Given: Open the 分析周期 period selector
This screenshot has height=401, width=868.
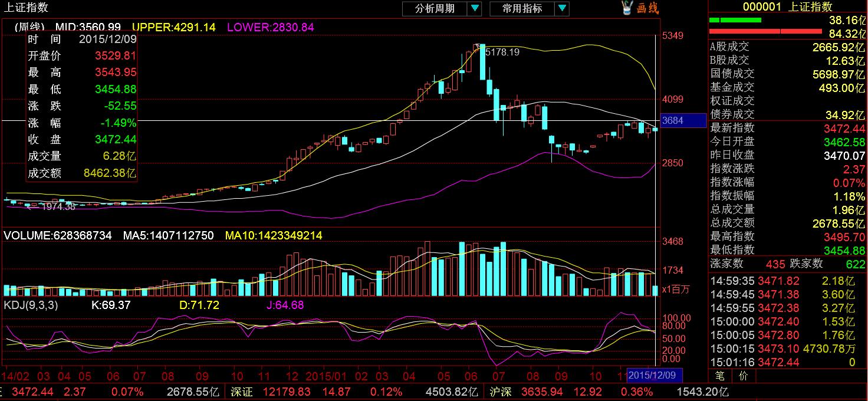Looking at the screenshot, I should [435, 8].
